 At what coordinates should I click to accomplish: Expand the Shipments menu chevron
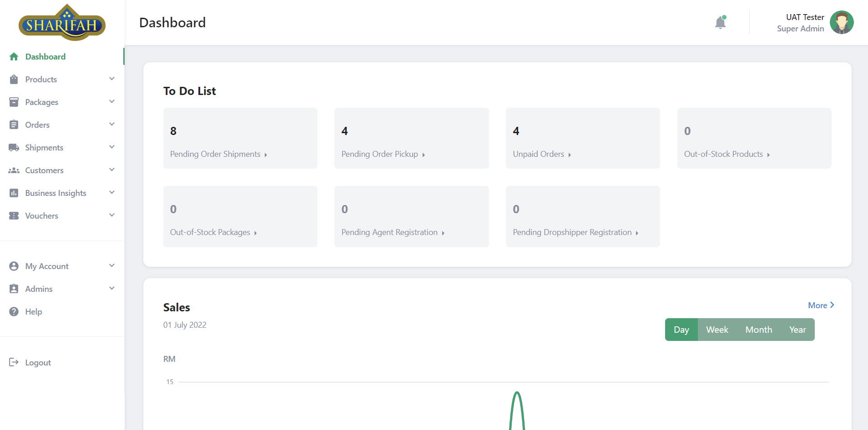point(112,147)
